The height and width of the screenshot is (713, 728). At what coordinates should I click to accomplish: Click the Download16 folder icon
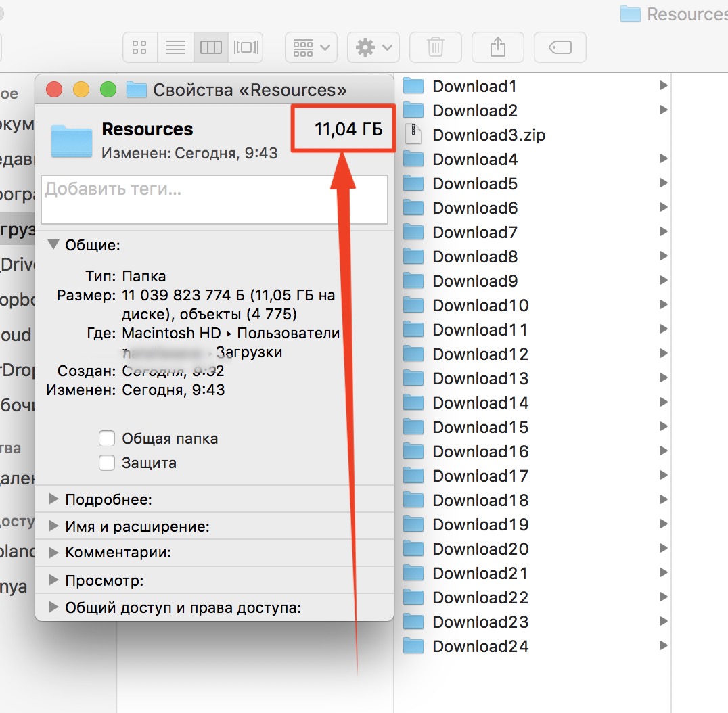click(x=413, y=451)
